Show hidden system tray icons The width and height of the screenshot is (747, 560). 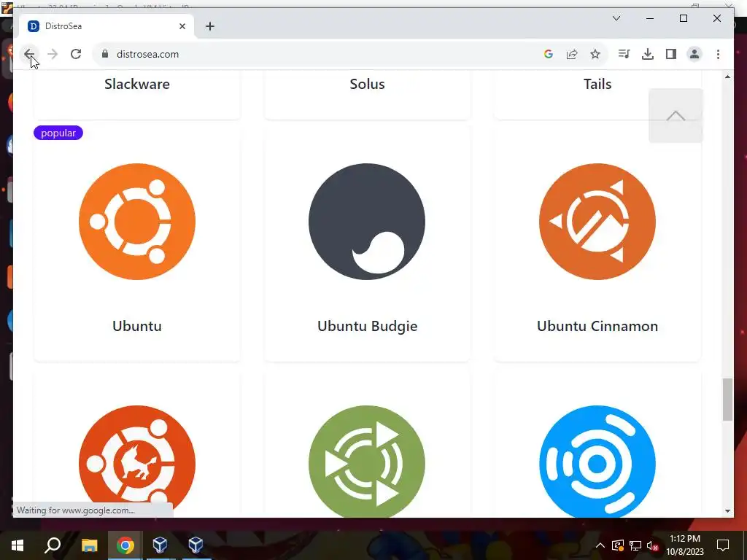(x=600, y=545)
